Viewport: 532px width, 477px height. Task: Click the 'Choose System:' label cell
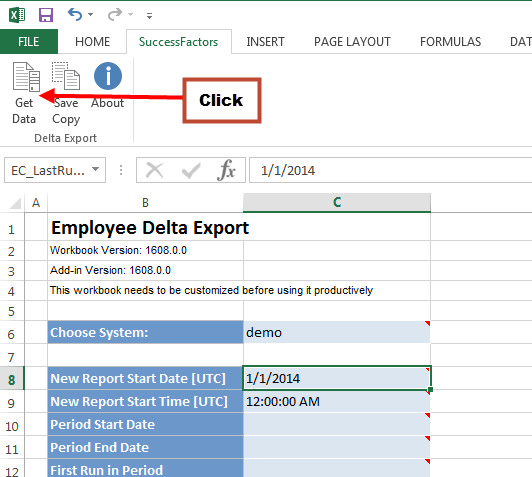146,332
